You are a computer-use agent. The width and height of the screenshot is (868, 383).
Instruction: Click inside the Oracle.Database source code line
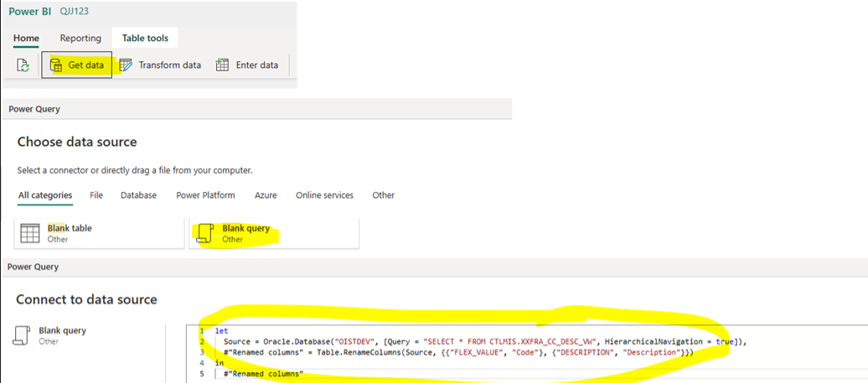485,342
